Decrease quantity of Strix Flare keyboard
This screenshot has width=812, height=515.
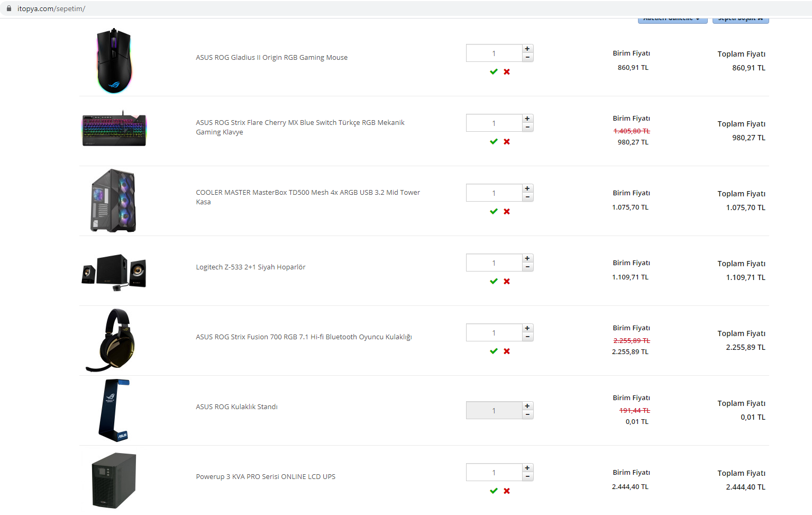point(527,128)
